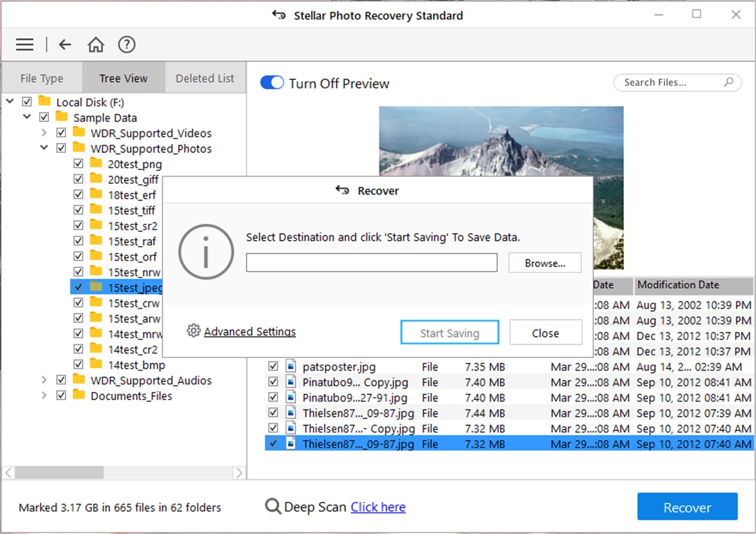Viewport: 756px width, 534px height.
Task: Open the hamburger menu
Action: click(24, 44)
